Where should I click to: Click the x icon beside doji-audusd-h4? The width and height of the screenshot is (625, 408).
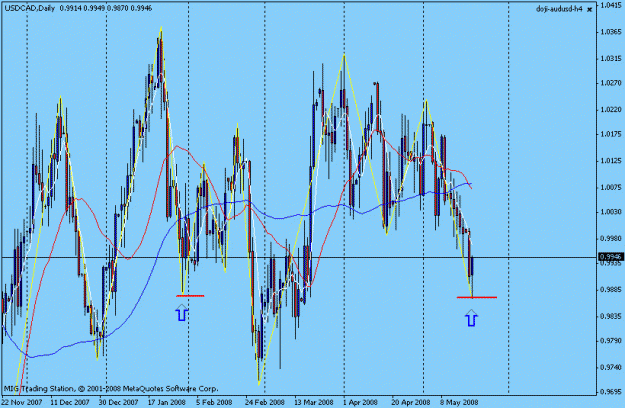coord(590,9)
